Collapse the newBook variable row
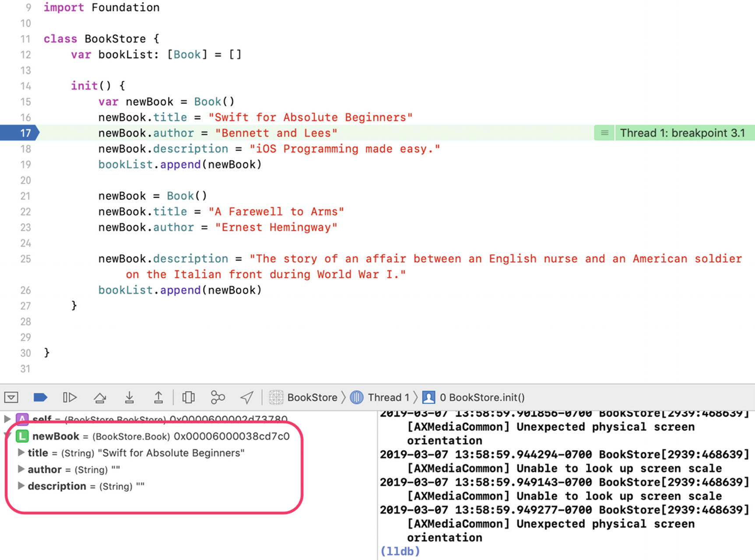Image resolution: width=755 pixels, height=560 pixels. click(7, 436)
